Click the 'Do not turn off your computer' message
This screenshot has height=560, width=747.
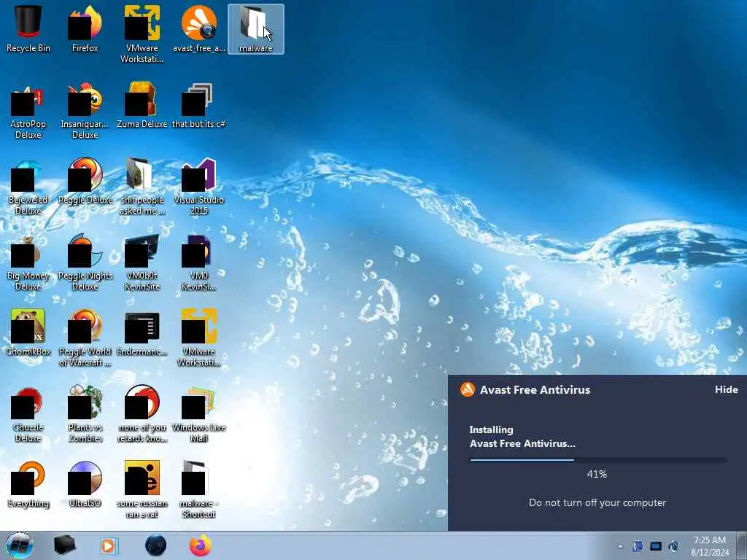pos(597,502)
